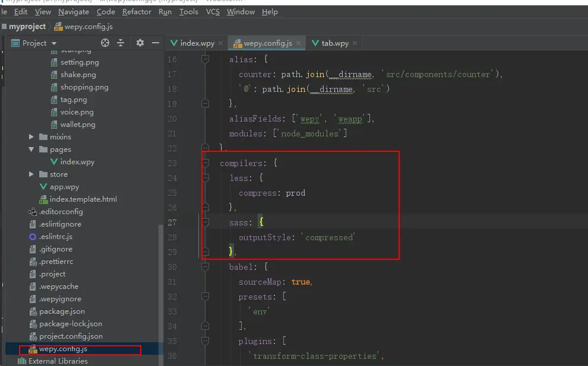Select wallet.png in project tree
This screenshot has height=366, width=588.
(x=78, y=125)
